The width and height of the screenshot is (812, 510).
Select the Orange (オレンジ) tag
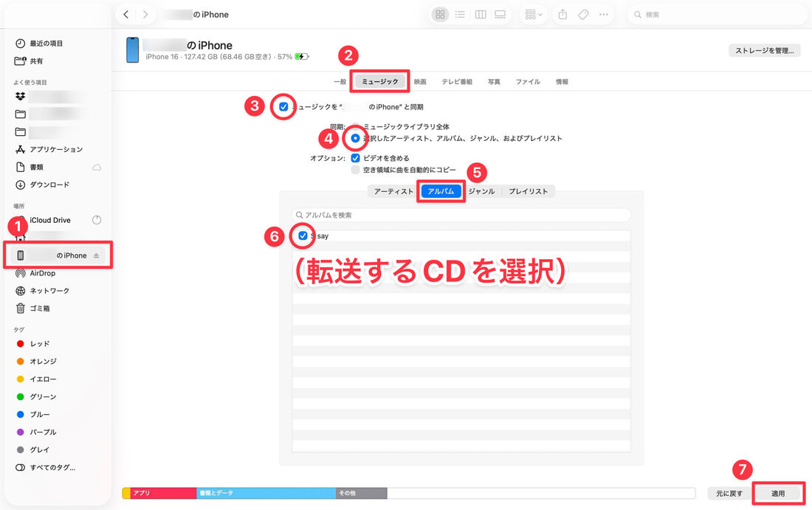point(43,362)
